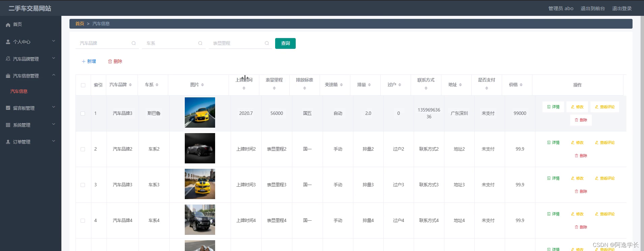The height and width of the screenshot is (251, 644).
Task: Click 查看评论 for row 4 车系4
Action: coord(605,214)
